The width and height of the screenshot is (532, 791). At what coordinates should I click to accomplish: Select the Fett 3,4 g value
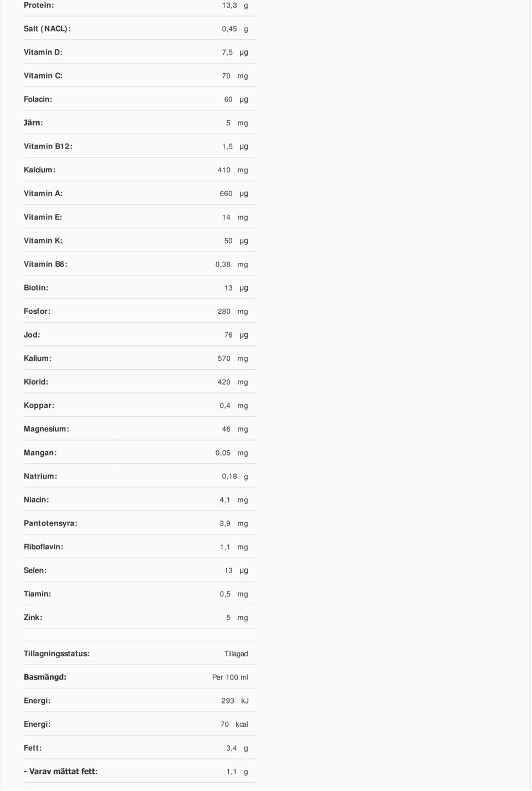(237, 748)
